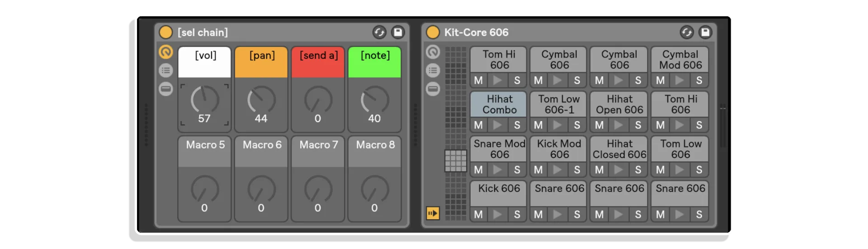The height and width of the screenshot is (249, 868).
Task: Click the [send a] macro knob
Action: pyautogui.click(x=318, y=100)
